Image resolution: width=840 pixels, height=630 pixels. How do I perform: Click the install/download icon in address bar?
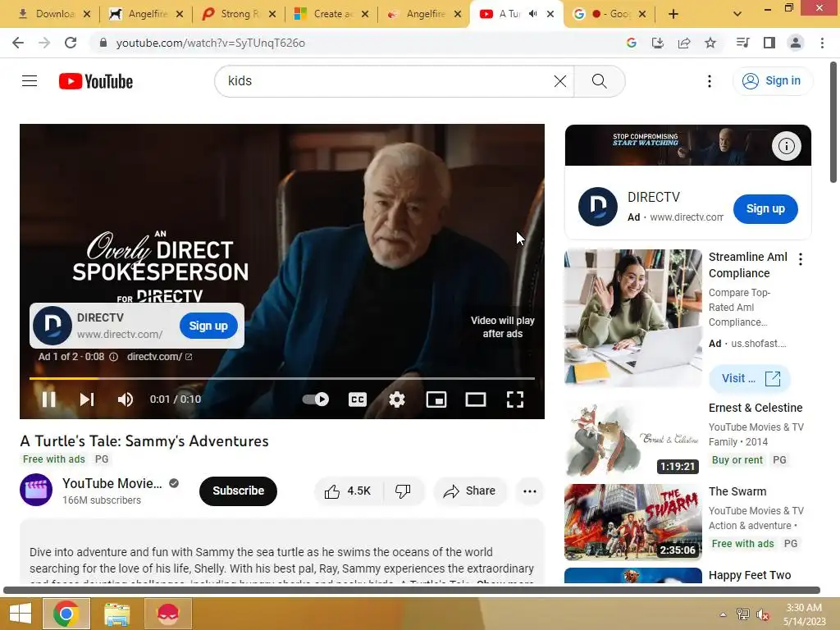pyautogui.click(x=657, y=43)
